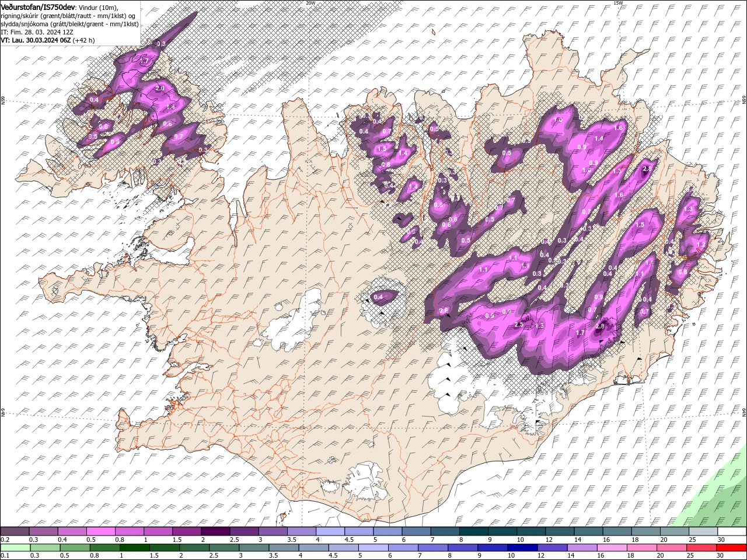Click the 15W longitude label
This screenshot has width=747, height=560.
[x=618, y=3]
